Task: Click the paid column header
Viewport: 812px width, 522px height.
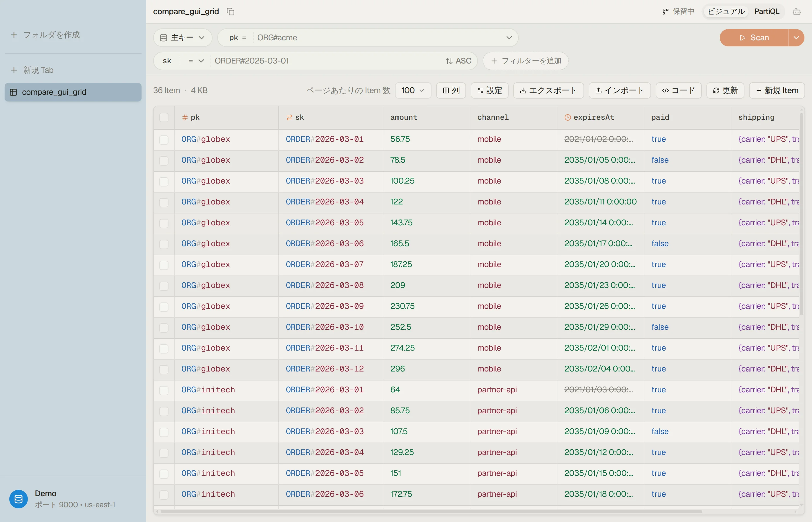Action: tap(687, 117)
